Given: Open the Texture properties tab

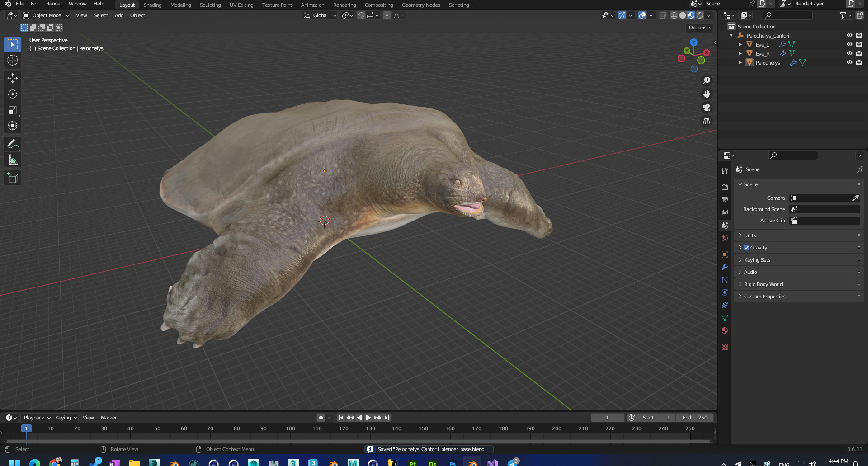Looking at the screenshot, I should click(x=725, y=347).
